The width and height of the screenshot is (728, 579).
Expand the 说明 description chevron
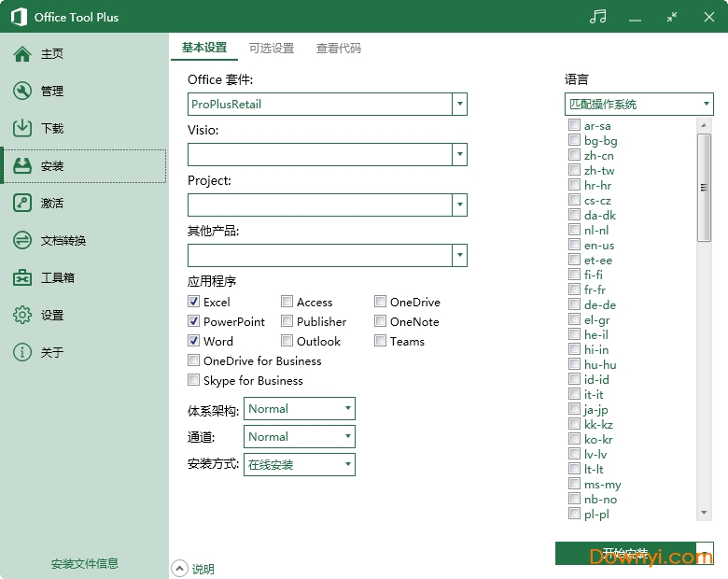tap(180, 568)
